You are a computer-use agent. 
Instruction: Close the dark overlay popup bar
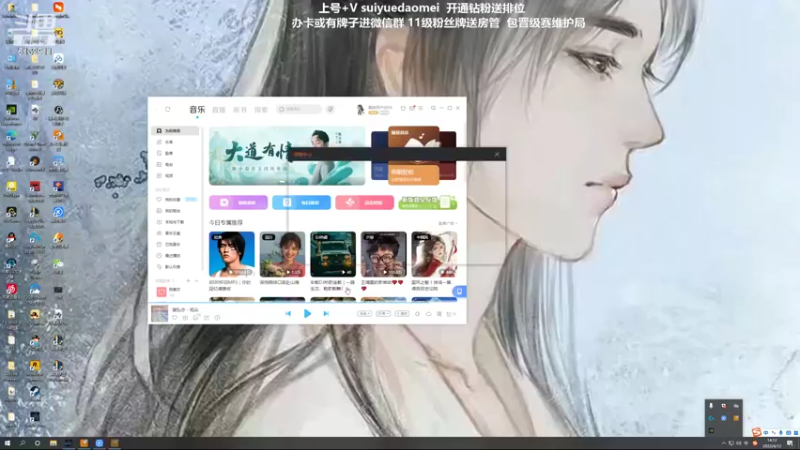[x=497, y=154]
